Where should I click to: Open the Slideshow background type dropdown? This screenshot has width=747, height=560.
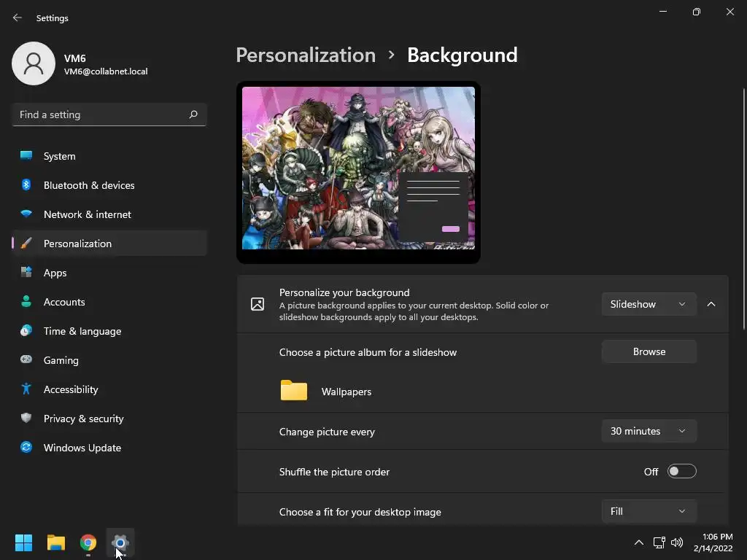[649, 304]
